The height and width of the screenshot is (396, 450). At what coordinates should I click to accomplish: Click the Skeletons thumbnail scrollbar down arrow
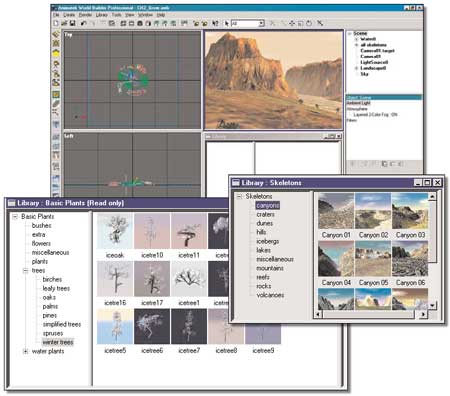point(432,305)
